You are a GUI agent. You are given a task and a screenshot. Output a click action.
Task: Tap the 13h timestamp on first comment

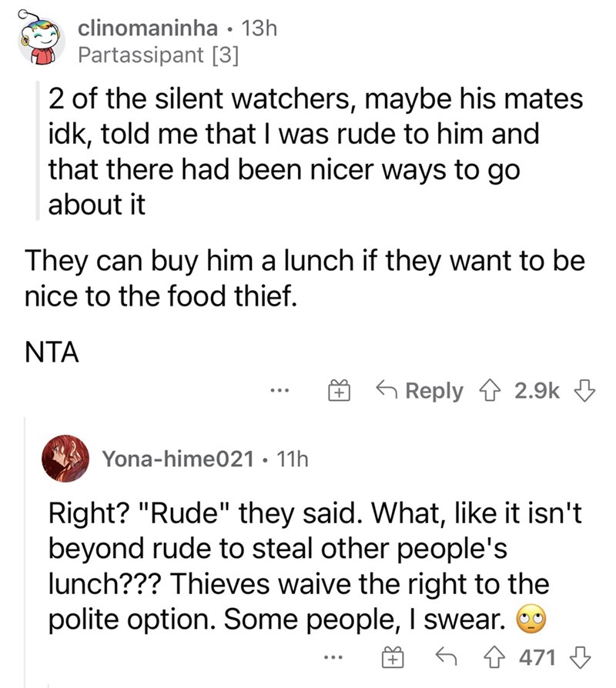point(259,28)
